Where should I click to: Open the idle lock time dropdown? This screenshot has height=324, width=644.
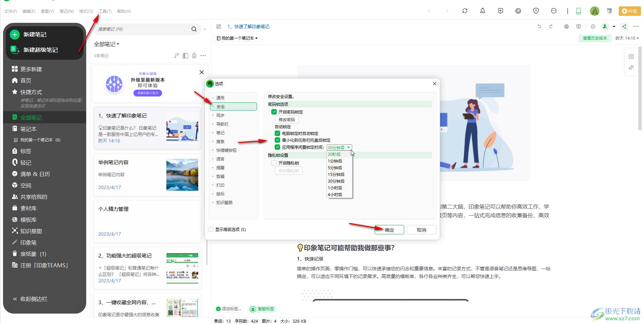point(339,147)
